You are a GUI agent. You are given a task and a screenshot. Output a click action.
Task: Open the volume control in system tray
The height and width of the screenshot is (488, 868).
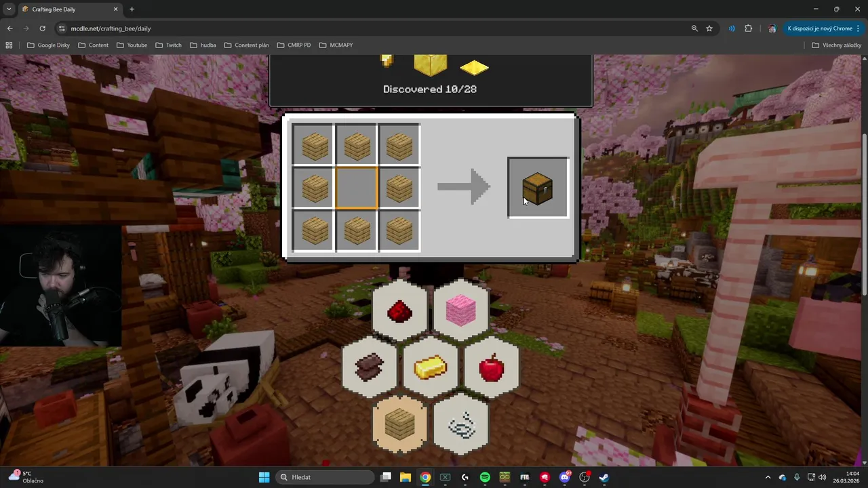823,477
